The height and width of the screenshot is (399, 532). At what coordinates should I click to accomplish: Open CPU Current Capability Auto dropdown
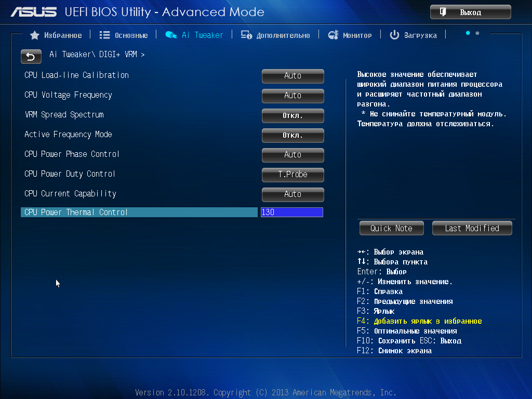[293, 194]
